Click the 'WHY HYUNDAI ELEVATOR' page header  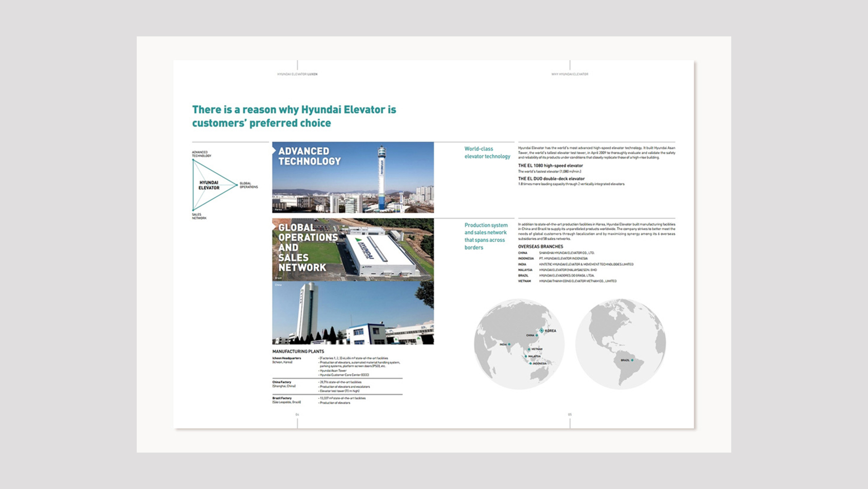(x=569, y=74)
